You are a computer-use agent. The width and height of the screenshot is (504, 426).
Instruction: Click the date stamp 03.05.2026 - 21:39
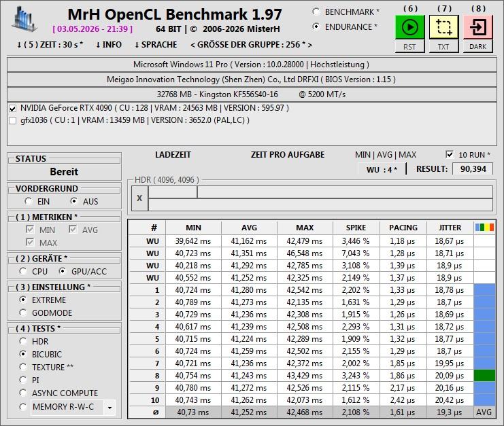[93, 29]
